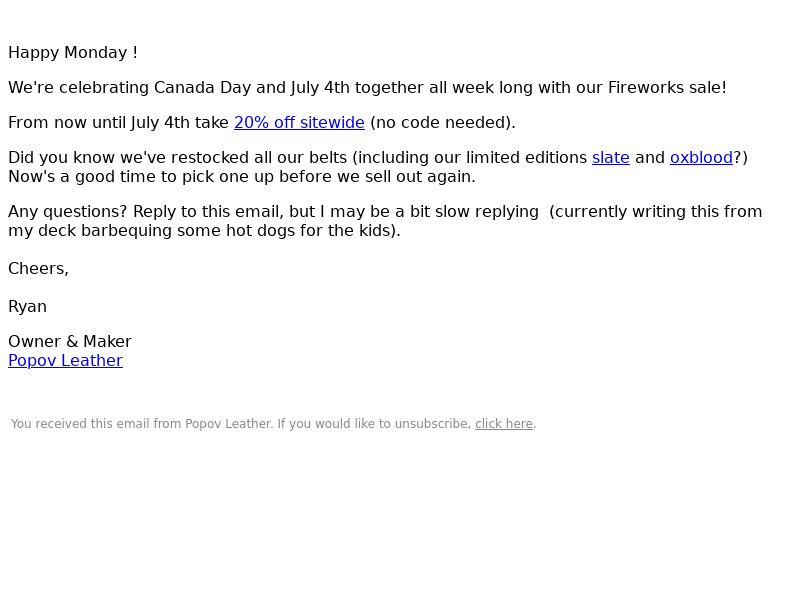Click the 'Owner & Maker' title line
Image resolution: width=800 pixels, height=600 pixels.
[x=70, y=342]
